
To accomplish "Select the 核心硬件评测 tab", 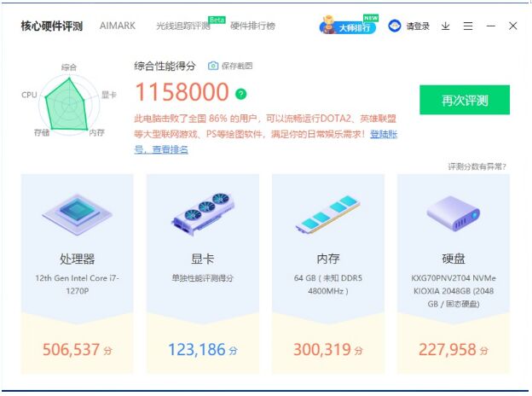I will coord(52,26).
